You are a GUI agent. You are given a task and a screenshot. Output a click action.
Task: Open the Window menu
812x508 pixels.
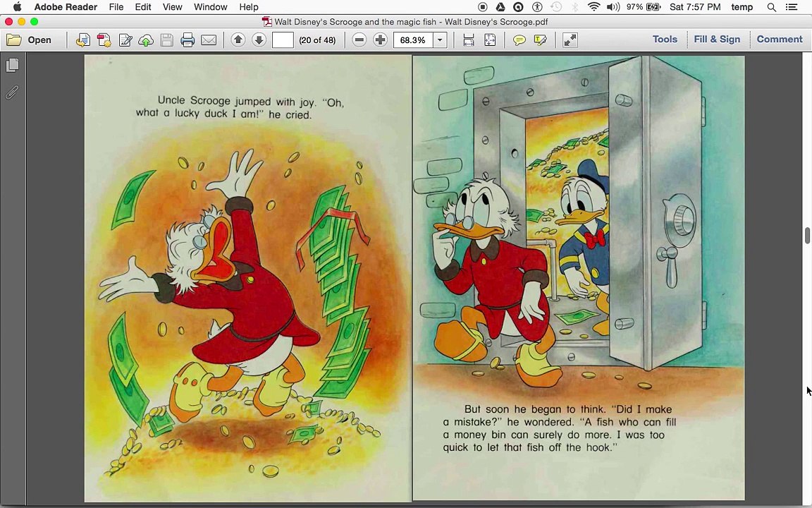(210, 7)
